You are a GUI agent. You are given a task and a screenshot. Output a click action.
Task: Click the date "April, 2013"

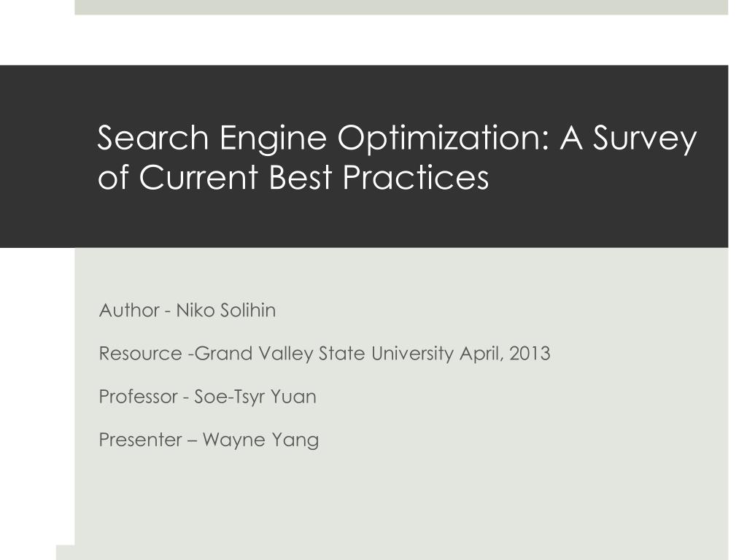click(x=505, y=354)
